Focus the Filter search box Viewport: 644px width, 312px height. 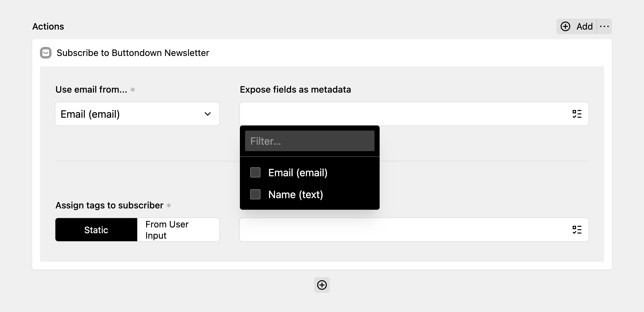coord(310,141)
